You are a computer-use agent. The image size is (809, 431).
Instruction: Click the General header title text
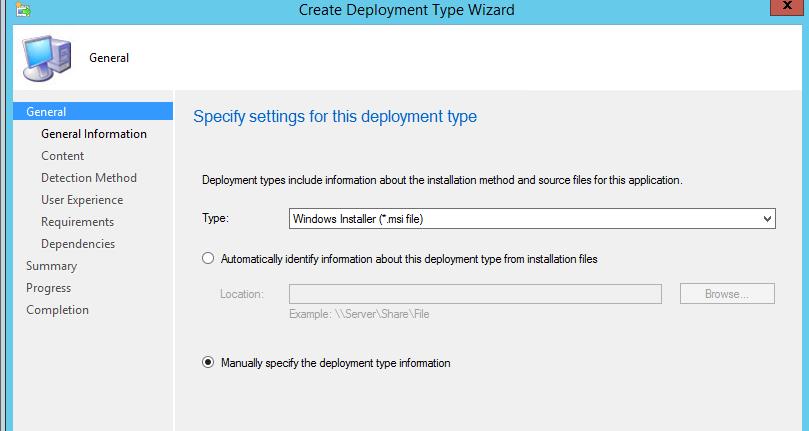109,58
